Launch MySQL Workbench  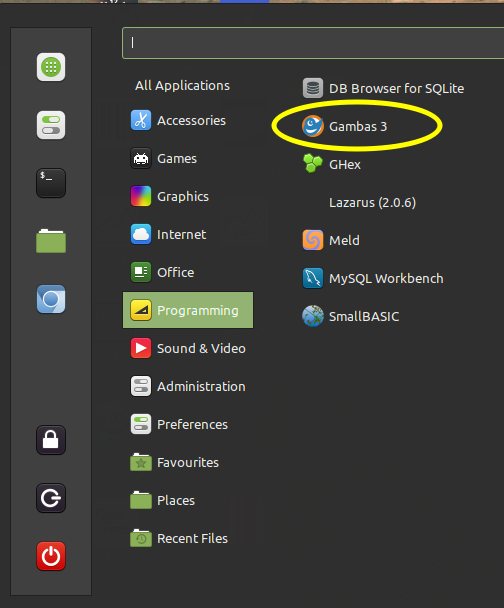click(x=373, y=278)
